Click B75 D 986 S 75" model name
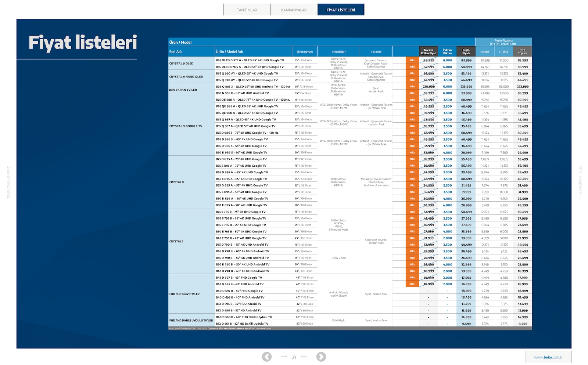This screenshot has width=588, height=365. [x=247, y=133]
